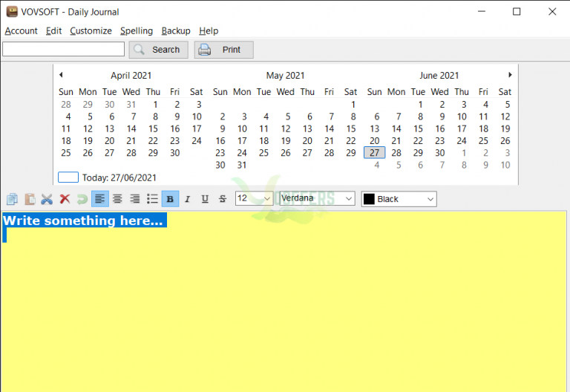Click the Daily Journal app icon in title bar

(x=12, y=12)
